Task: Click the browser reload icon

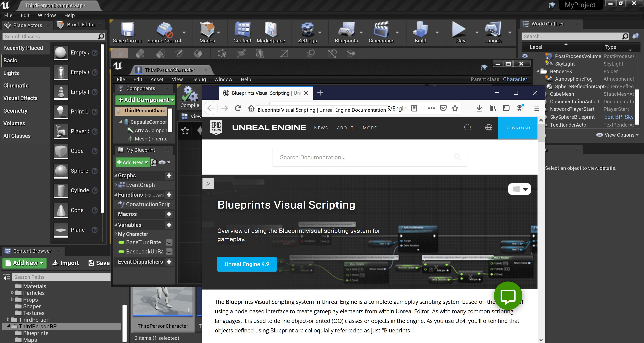Action: [x=238, y=108]
